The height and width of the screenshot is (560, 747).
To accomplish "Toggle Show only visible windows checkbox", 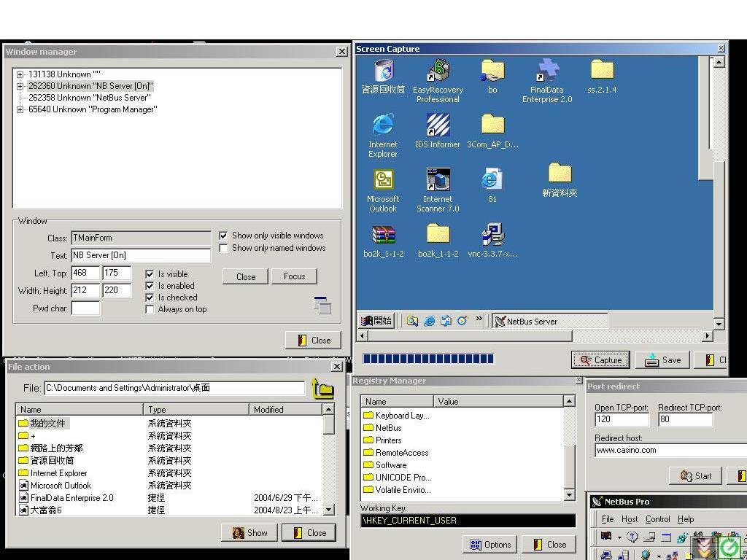I will (x=224, y=236).
